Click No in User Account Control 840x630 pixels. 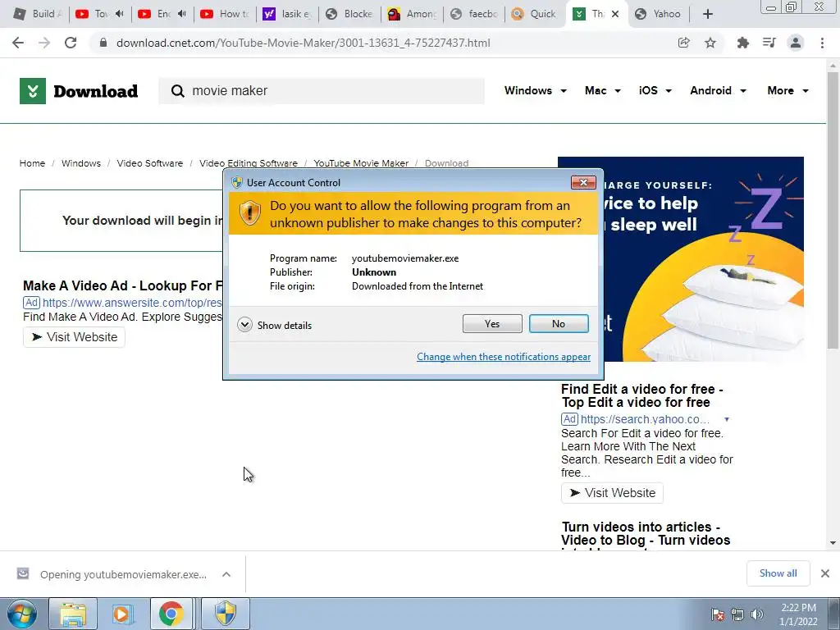558,323
